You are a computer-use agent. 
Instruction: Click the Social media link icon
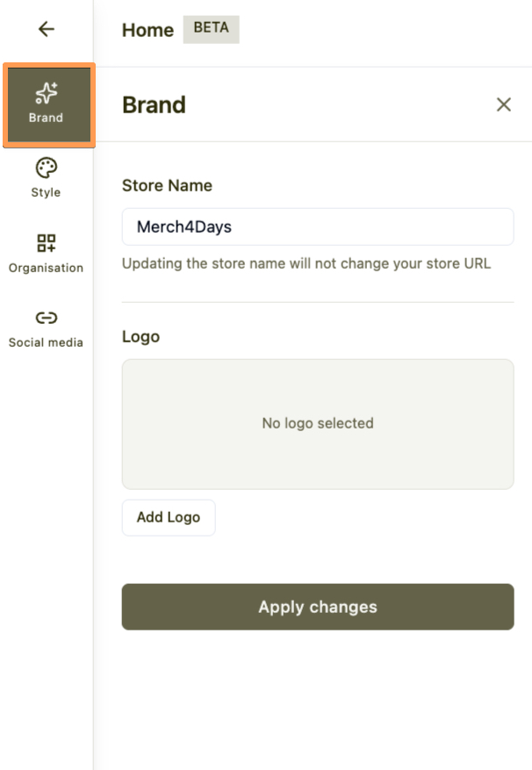pos(46,318)
